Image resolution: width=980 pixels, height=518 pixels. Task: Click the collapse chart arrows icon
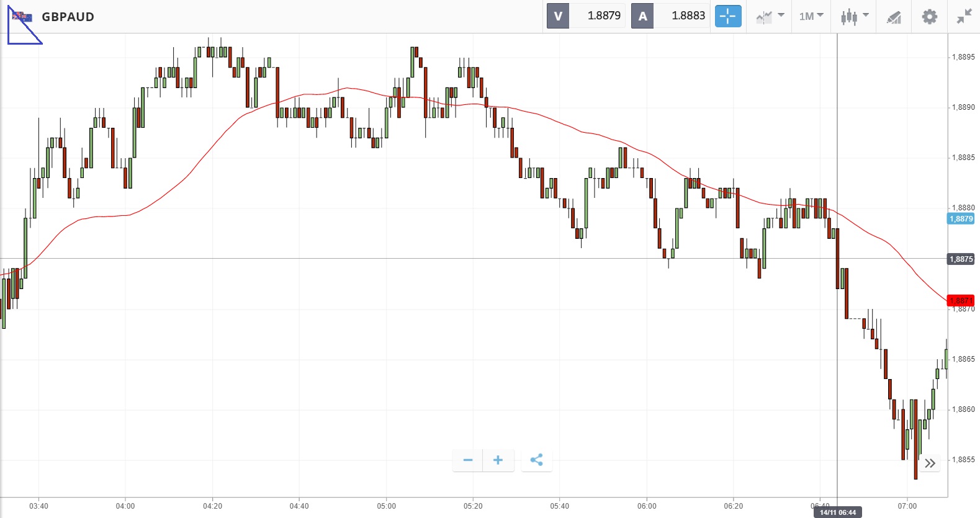[x=964, y=17]
